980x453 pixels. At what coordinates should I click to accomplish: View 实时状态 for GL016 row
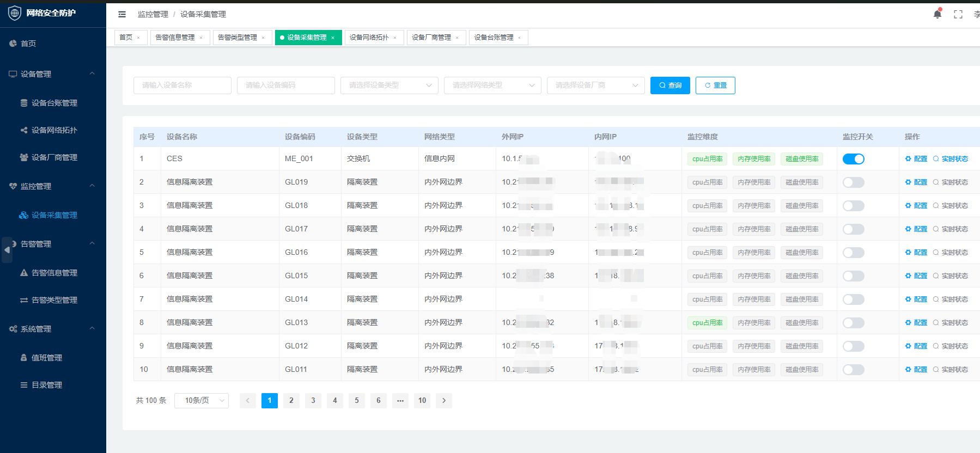[x=951, y=253]
